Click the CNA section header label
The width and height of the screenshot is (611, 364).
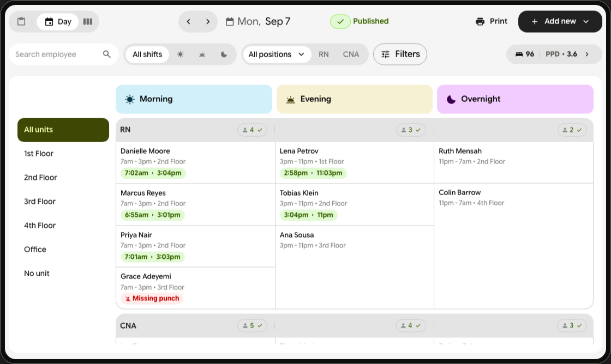[128, 326]
